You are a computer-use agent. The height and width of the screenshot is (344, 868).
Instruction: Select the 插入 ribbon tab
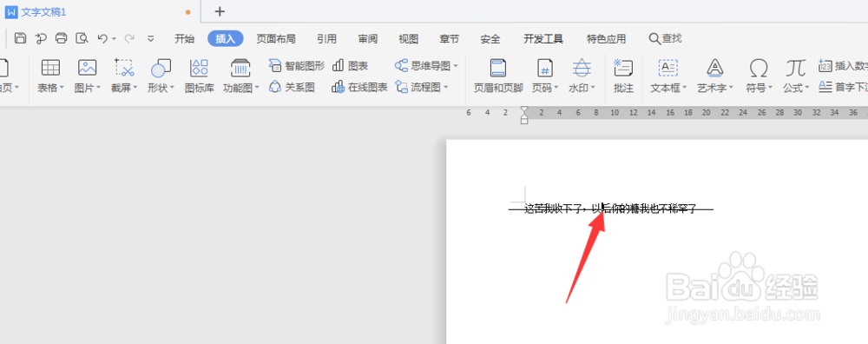[x=226, y=39]
